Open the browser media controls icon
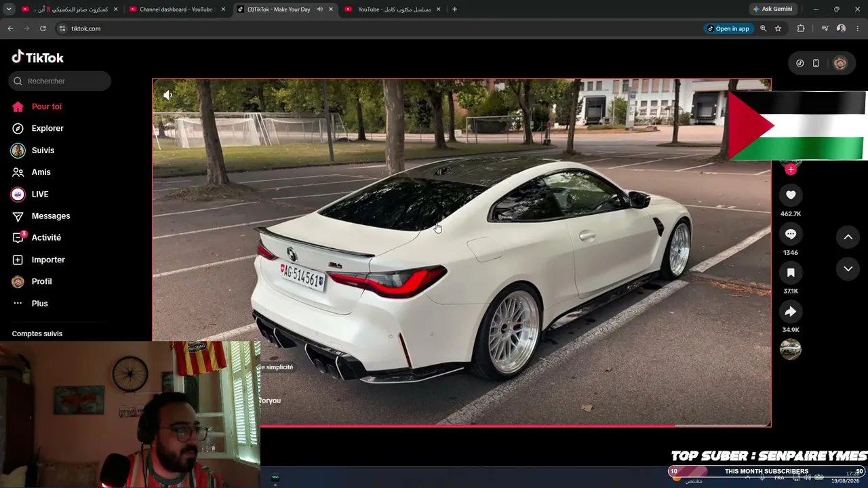The image size is (868, 488). click(825, 28)
